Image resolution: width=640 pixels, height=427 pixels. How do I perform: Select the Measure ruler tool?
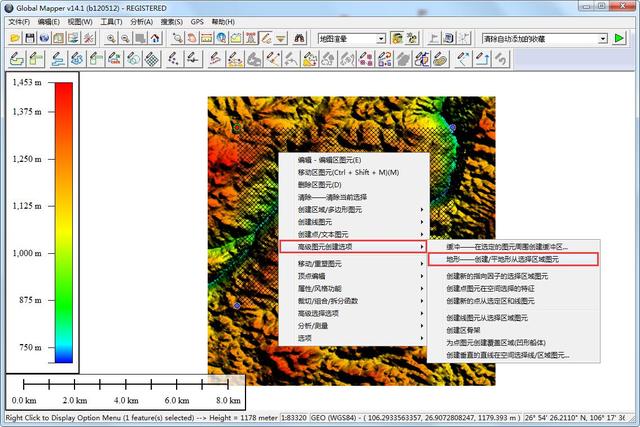(x=207, y=38)
